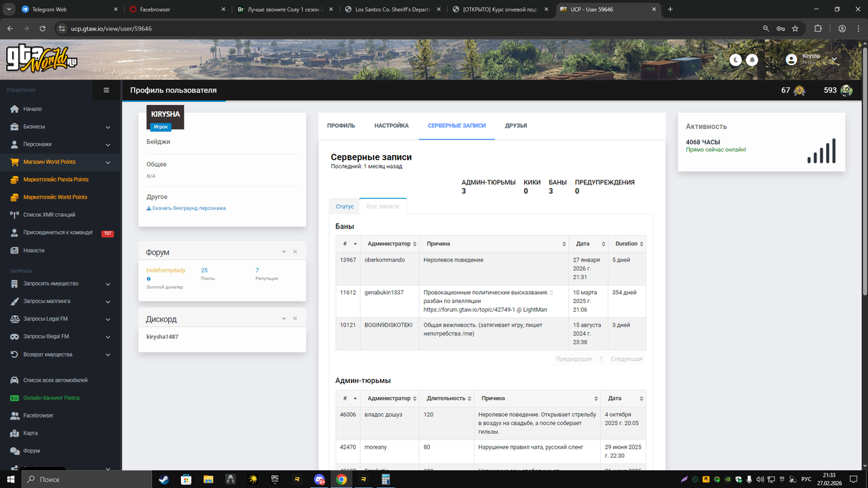The width and height of the screenshot is (868, 488).
Task: Switch to the ДРУЗЬЯ tab
Action: click(516, 125)
